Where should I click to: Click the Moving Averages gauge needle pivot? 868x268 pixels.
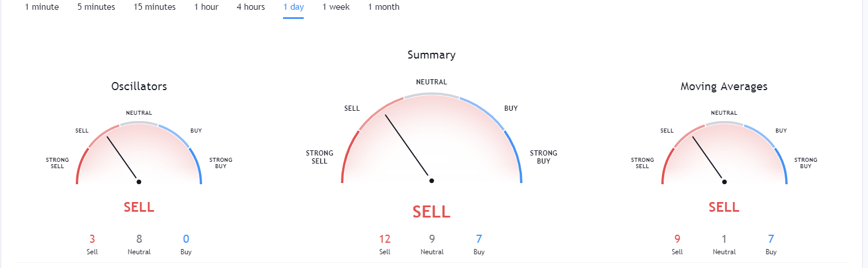(x=724, y=182)
